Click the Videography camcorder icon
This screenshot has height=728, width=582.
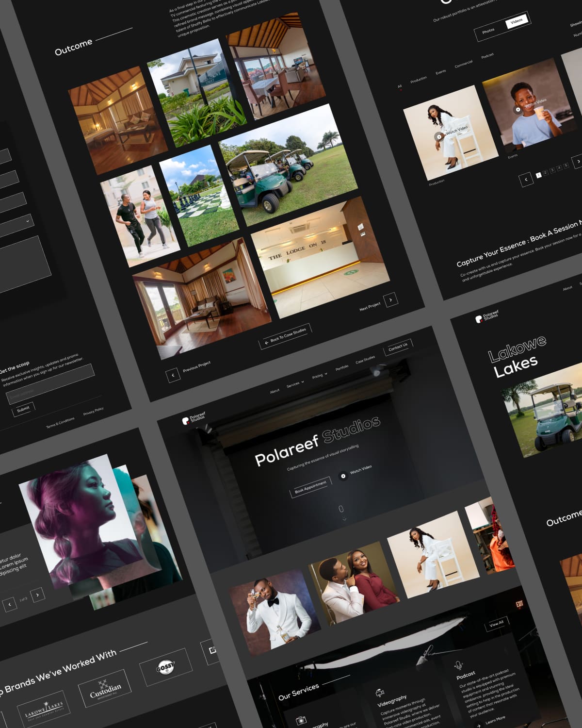(x=380, y=692)
